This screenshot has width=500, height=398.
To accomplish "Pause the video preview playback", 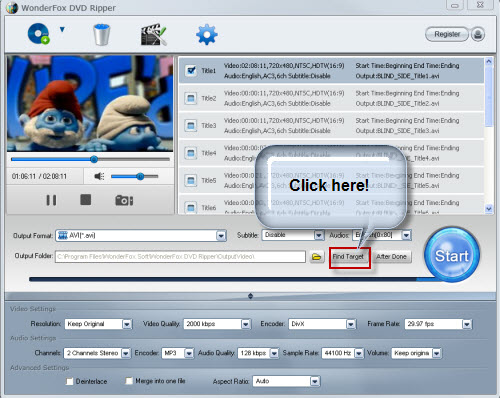I will click(51, 200).
